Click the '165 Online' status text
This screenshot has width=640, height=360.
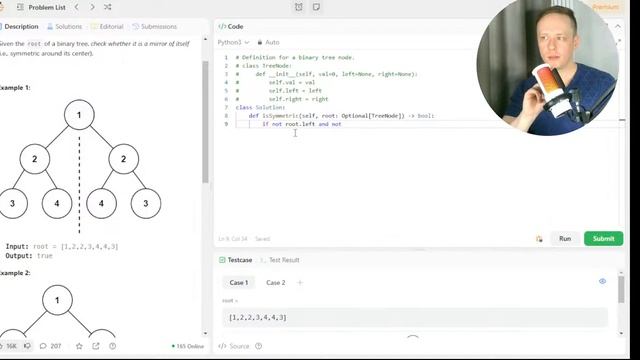pos(188,346)
